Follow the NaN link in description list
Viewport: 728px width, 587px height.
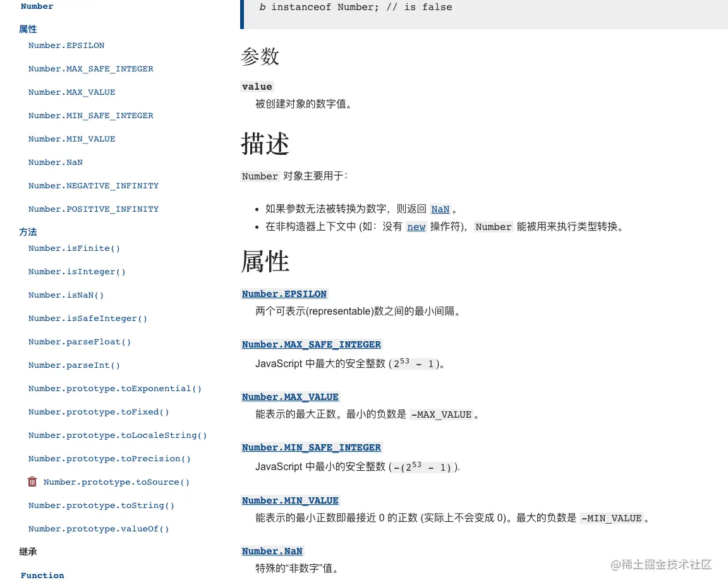point(440,209)
